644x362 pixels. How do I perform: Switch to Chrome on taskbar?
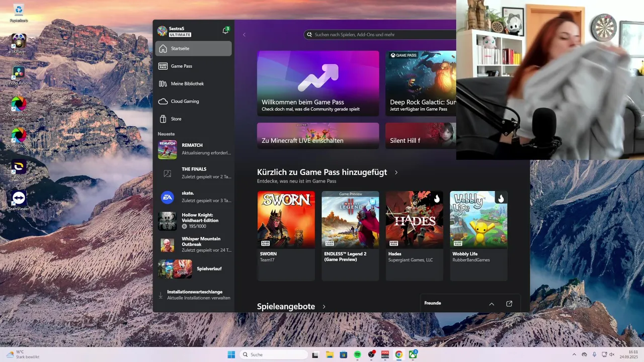coord(399,354)
